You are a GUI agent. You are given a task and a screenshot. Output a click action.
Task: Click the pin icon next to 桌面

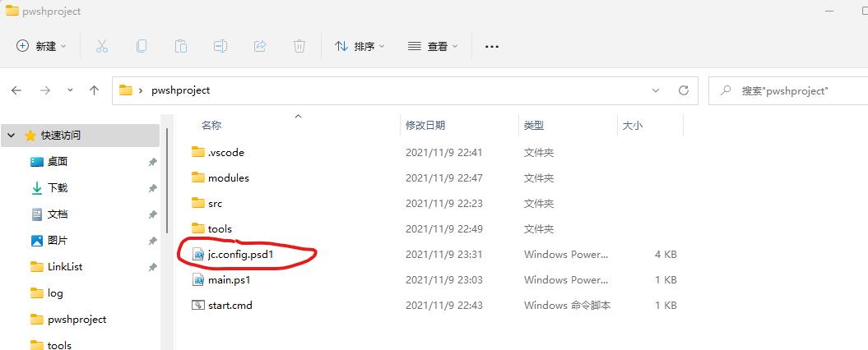pyautogui.click(x=152, y=162)
